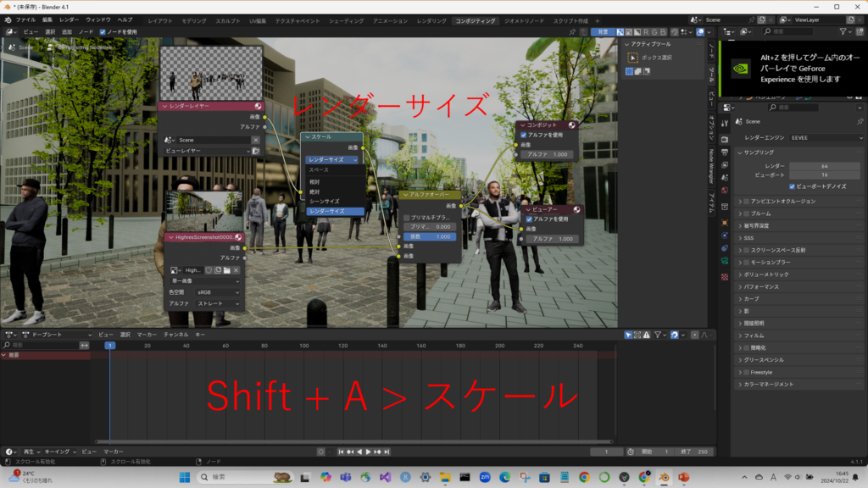Click the 追加 menu in node editor header
The image size is (868, 488).
[66, 31]
